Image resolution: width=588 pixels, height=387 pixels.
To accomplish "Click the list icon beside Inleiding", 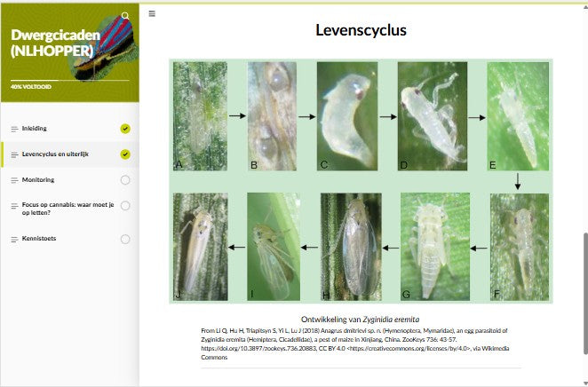I will point(13,129).
